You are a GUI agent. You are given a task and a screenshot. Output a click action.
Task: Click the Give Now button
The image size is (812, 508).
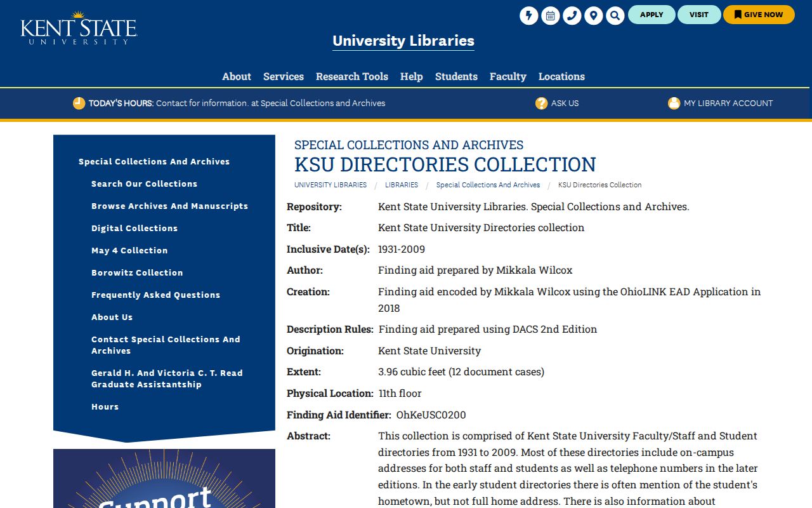(x=759, y=15)
